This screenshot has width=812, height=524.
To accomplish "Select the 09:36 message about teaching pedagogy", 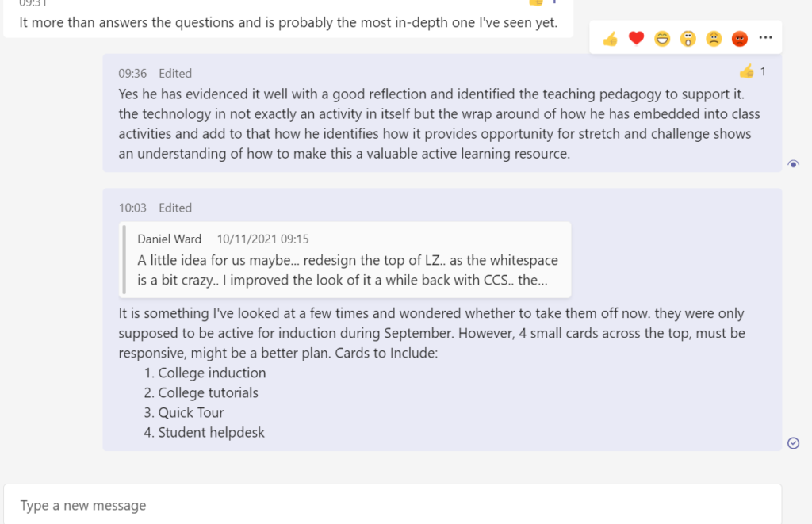I will click(442, 113).
